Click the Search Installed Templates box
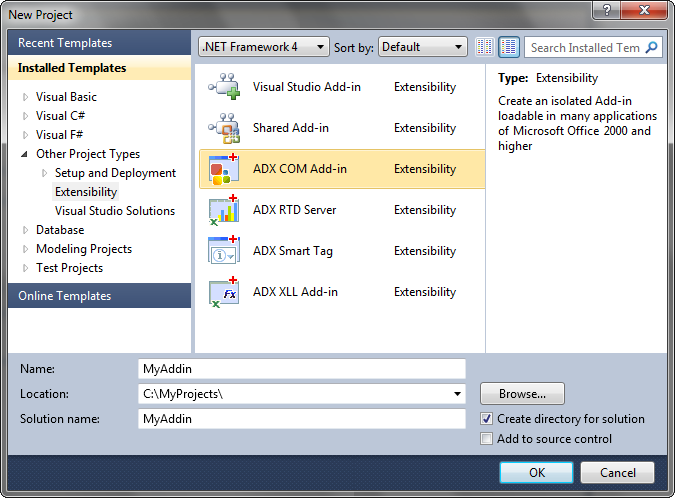 coord(585,47)
